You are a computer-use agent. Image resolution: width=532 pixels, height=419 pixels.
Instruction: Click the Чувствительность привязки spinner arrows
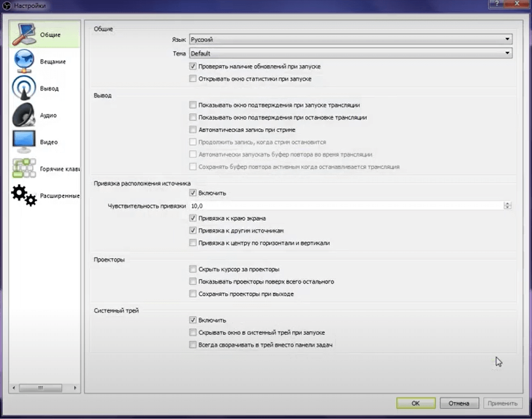coord(507,205)
